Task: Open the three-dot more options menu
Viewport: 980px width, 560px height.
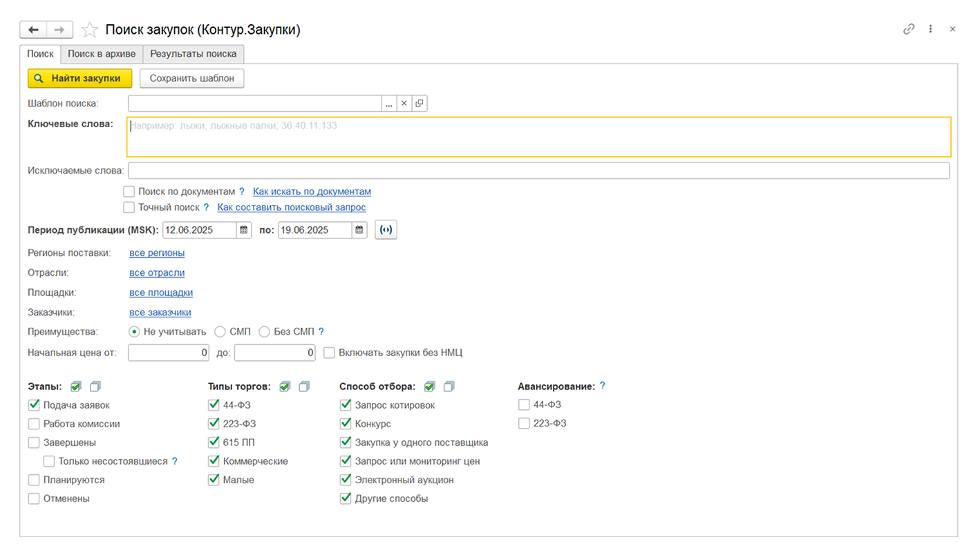Action: (x=931, y=29)
